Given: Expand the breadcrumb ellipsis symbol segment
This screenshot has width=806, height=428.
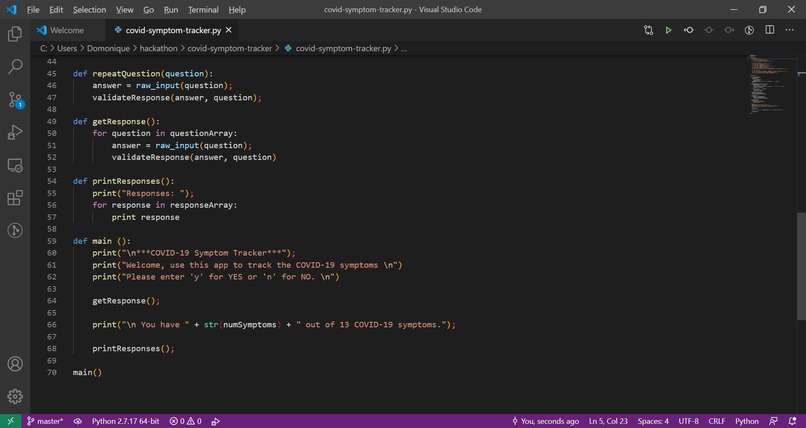Looking at the screenshot, I should [404, 48].
